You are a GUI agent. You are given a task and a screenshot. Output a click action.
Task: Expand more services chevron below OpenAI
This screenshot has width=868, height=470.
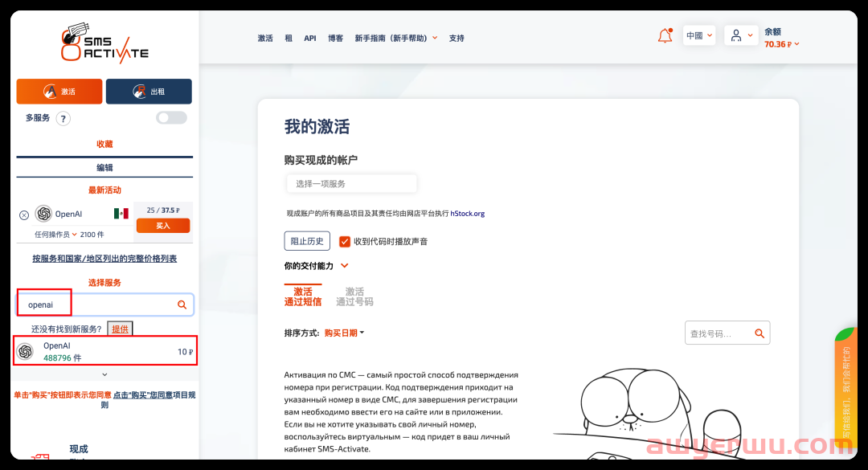click(104, 374)
